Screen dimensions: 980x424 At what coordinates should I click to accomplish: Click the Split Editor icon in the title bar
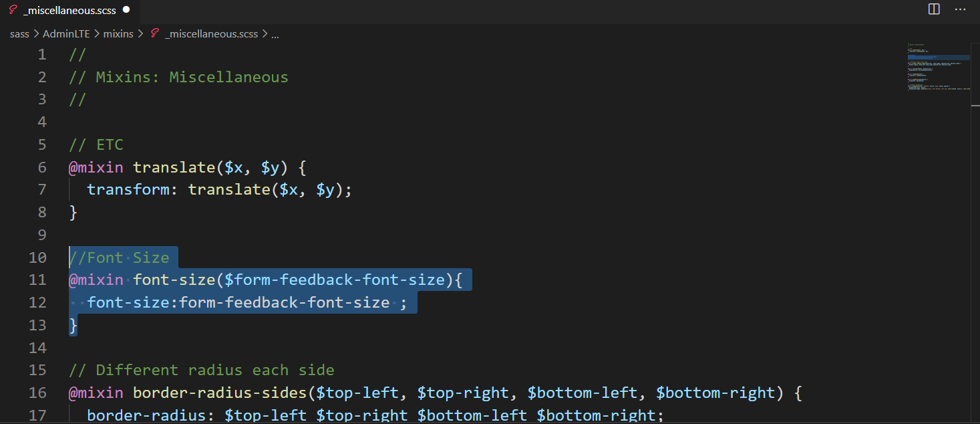tap(933, 9)
